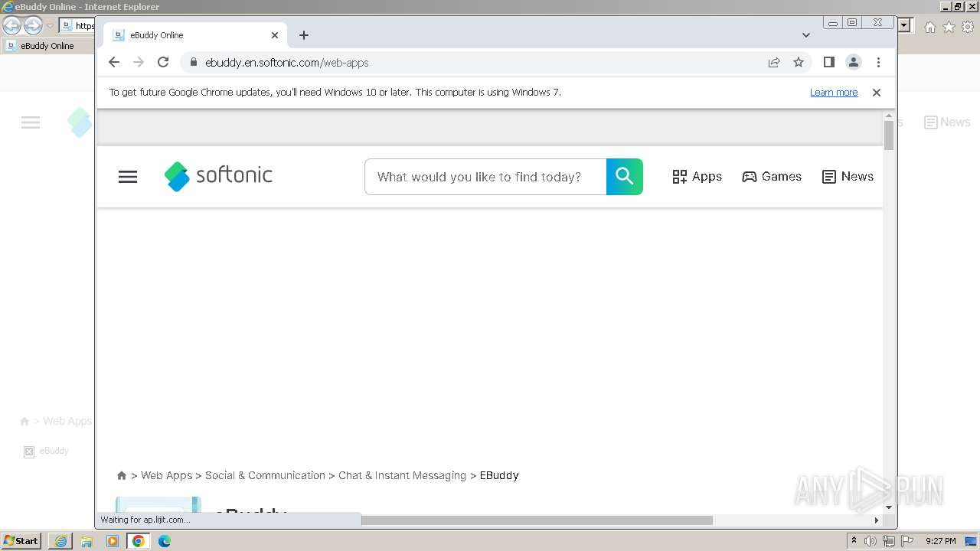This screenshot has width=980, height=551.
Task: Click Chrome's vertical scrollbar thumb
Action: click(x=889, y=135)
